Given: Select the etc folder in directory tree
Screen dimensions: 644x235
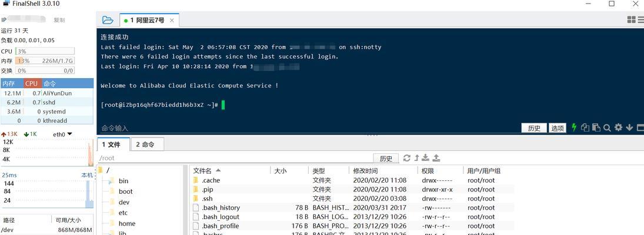Looking at the screenshot, I should pyautogui.click(x=124, y=213).
